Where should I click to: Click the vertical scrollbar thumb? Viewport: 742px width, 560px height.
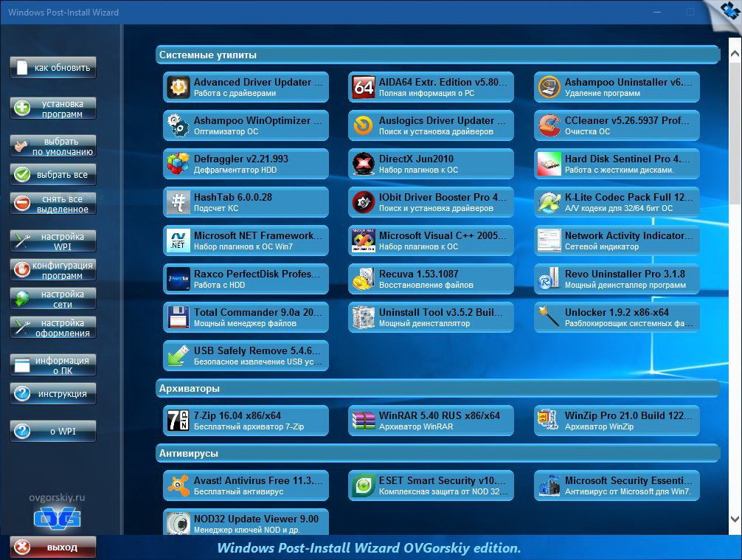[x=735, y=134]
